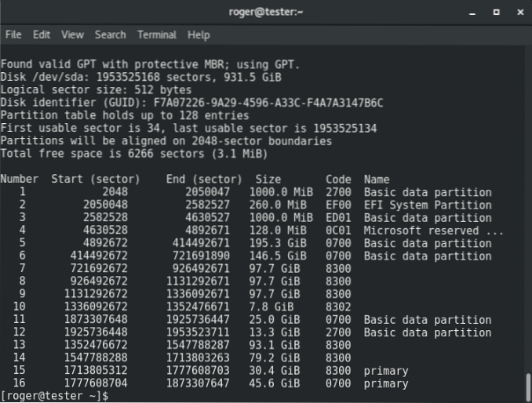Click the 7.8 GiB size value
The image size is (532, 403).
(271, 307)
